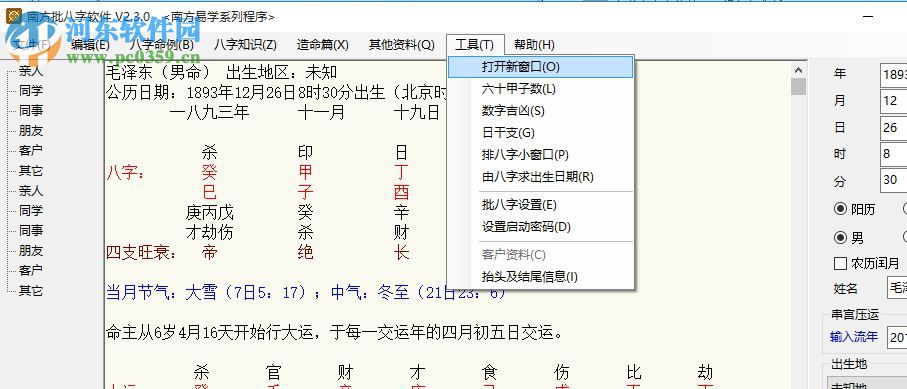Choose 六十甲子数(L) from the menu

541,89
